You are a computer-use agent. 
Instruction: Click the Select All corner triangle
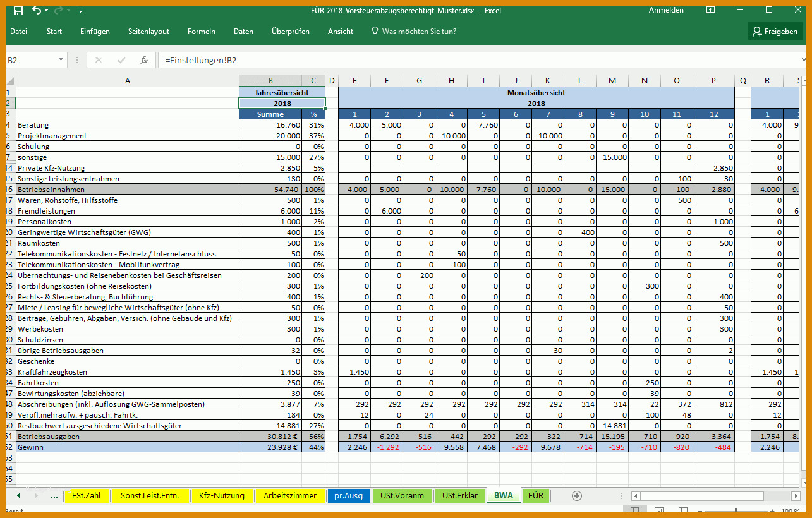(x=11, y=80)
